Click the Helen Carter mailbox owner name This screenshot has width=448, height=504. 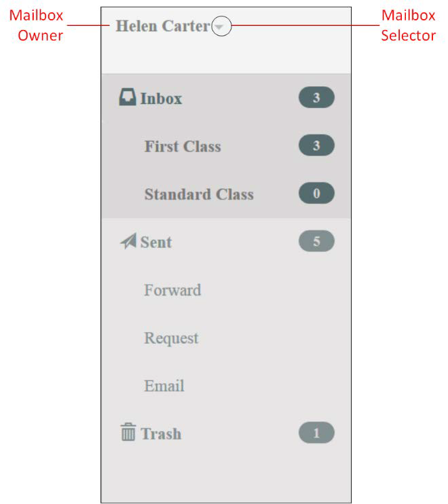[163, 26]
